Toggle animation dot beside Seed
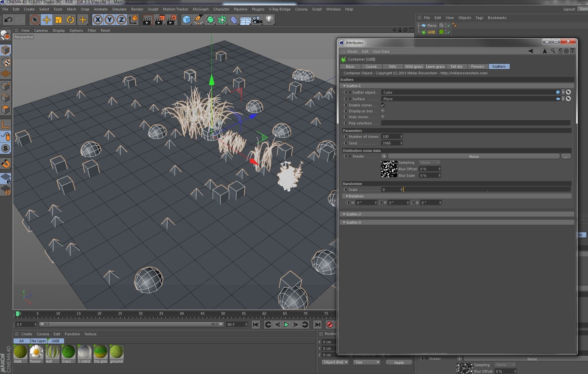 pyautogui.click(x=345, y=143)
